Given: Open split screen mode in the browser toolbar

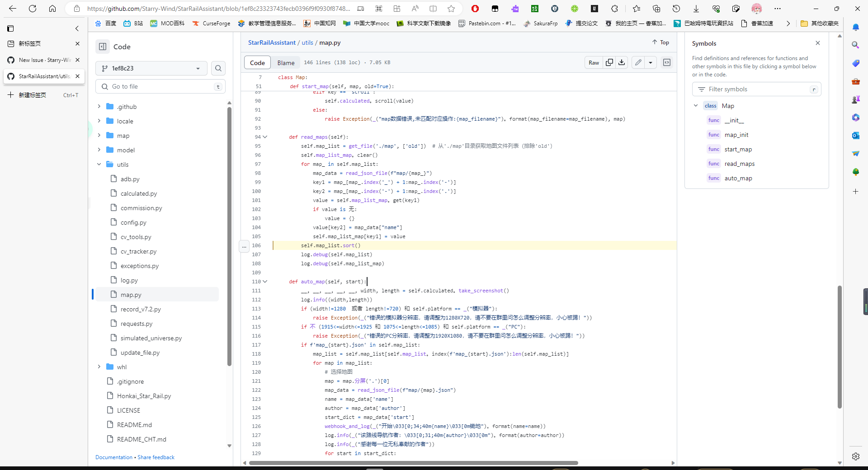Looking at the screenshot, I should pyautogui.click(x=434, y=9).
